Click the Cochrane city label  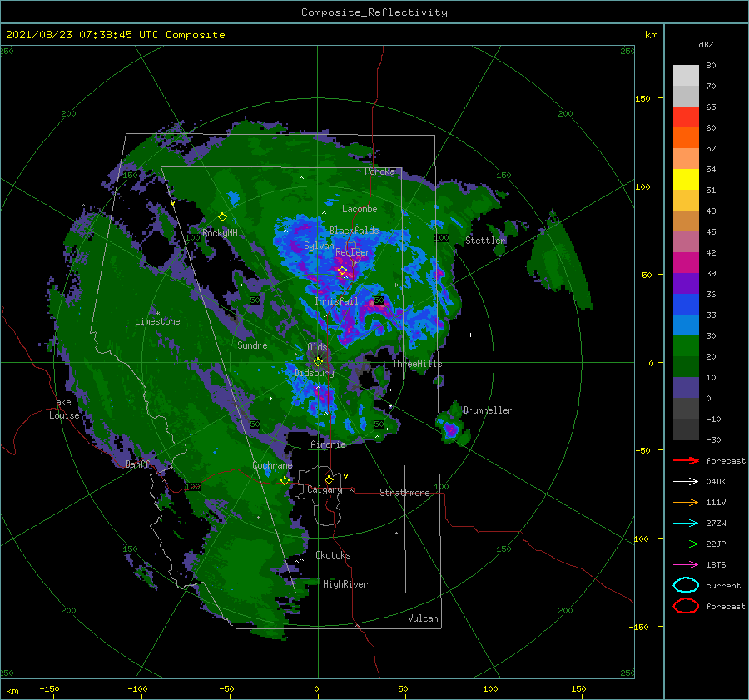(272, 465)
